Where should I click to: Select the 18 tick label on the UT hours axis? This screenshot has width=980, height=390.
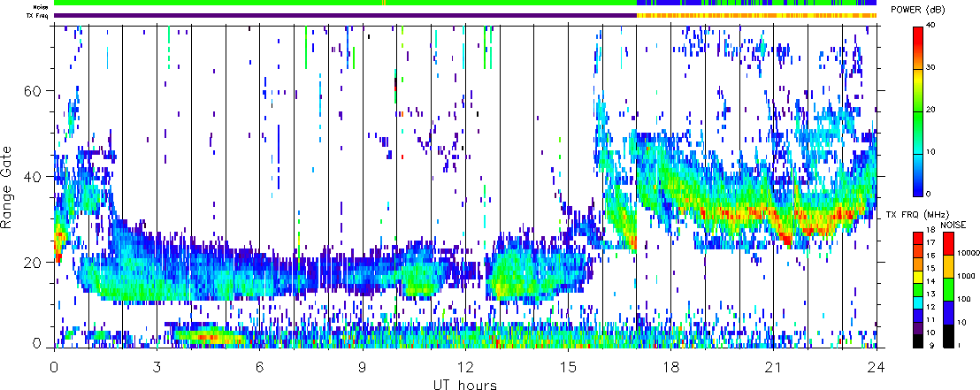coord(670,365)
